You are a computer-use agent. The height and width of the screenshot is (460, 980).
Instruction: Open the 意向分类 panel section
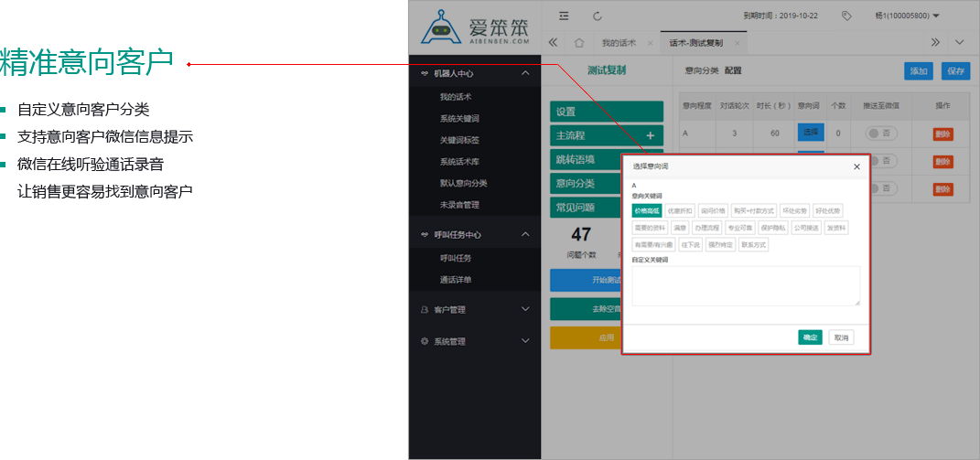[x=585, y=184]
